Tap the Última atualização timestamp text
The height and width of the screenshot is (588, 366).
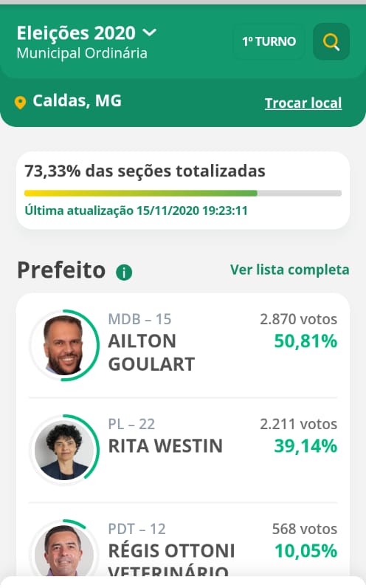coord(136,211)
